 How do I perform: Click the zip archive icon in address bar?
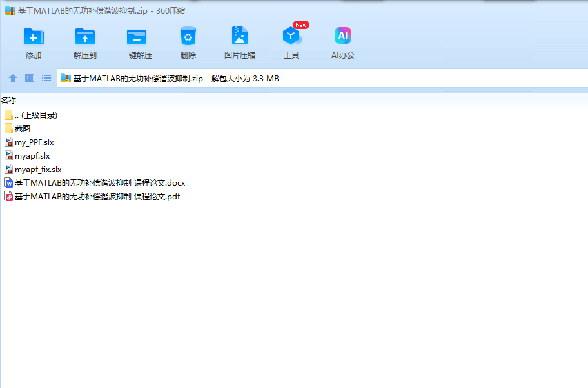(x=66, y=79)
